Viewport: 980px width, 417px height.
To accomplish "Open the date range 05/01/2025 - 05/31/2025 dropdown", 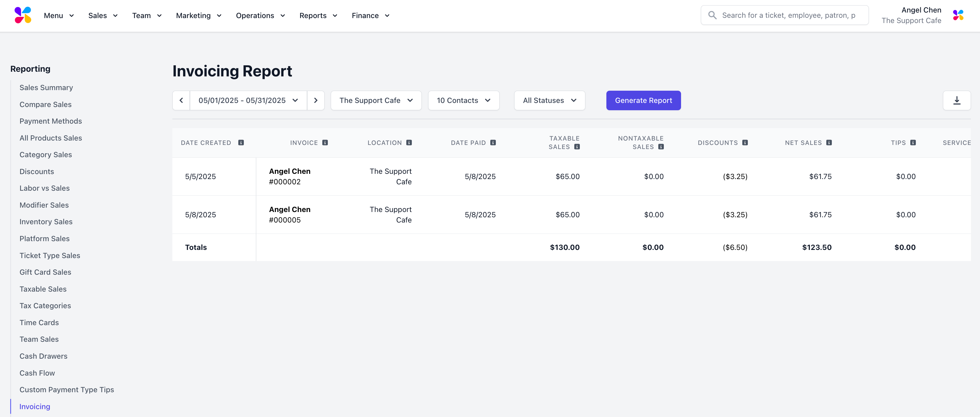I will pyautogui.click(x=248, y=100).
